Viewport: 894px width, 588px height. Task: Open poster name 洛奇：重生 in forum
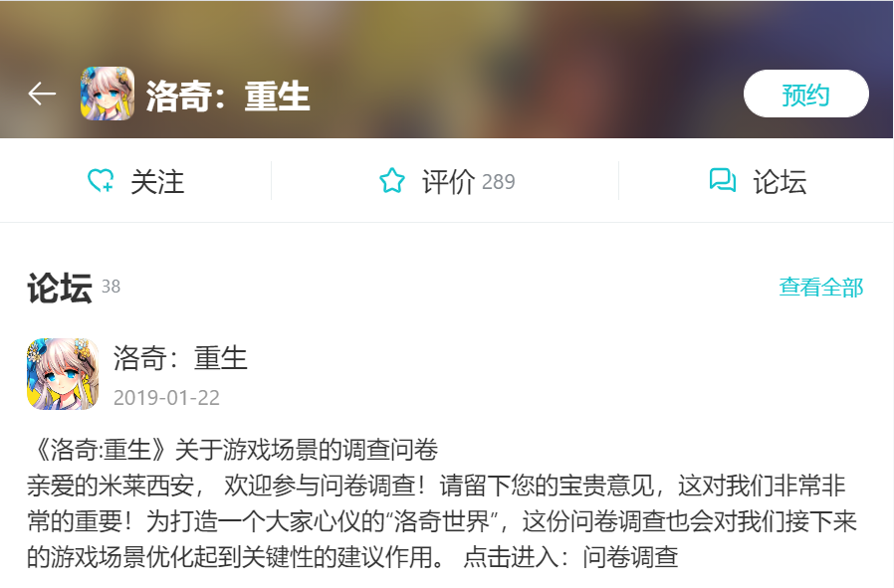(180, 358)
